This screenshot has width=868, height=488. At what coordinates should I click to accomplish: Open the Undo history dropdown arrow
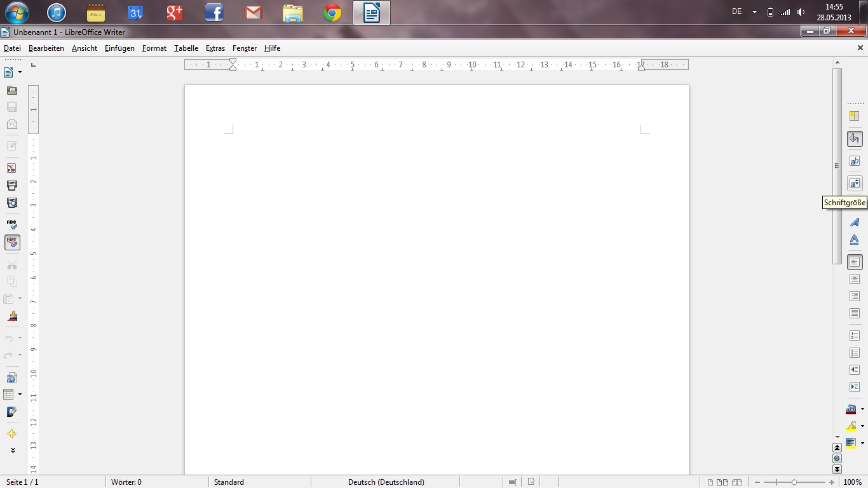click(20, 338)
